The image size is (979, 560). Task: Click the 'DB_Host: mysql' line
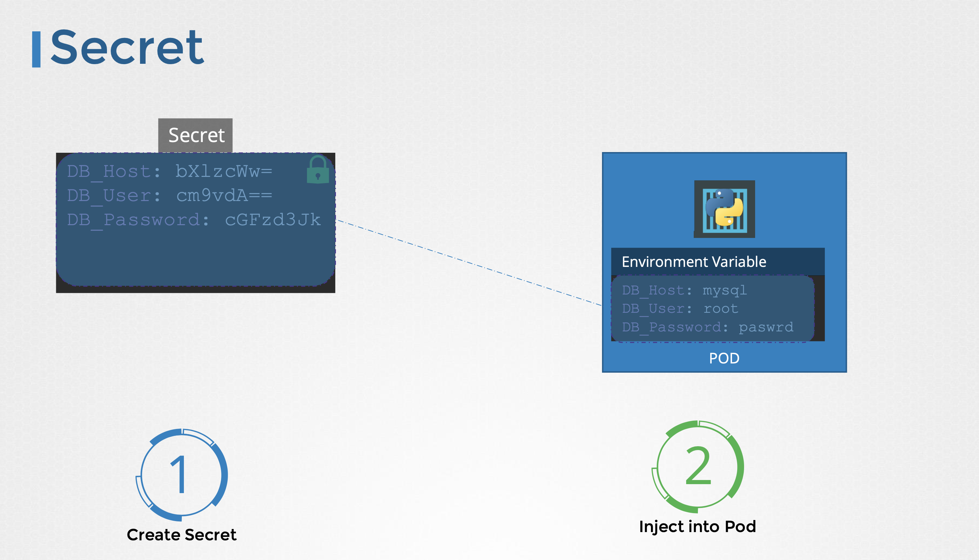point(684,290)
